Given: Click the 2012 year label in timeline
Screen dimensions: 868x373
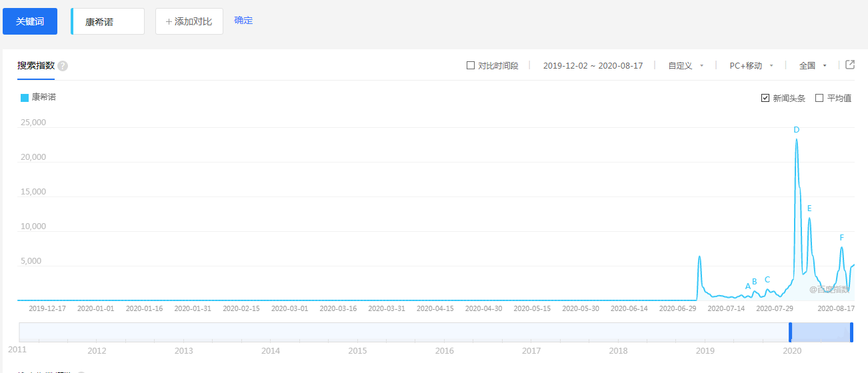Looking at the screenshot, I should [x=97, y=351].
